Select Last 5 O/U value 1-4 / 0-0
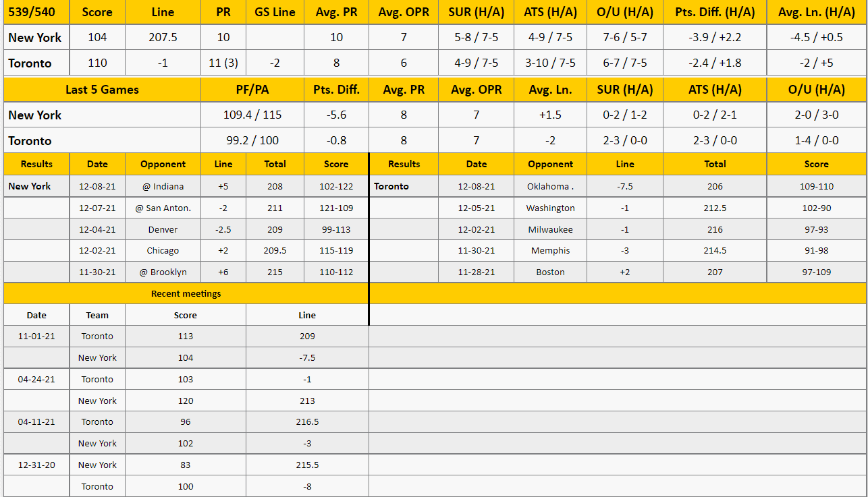868x497 pixels. [x=816, y=141]
